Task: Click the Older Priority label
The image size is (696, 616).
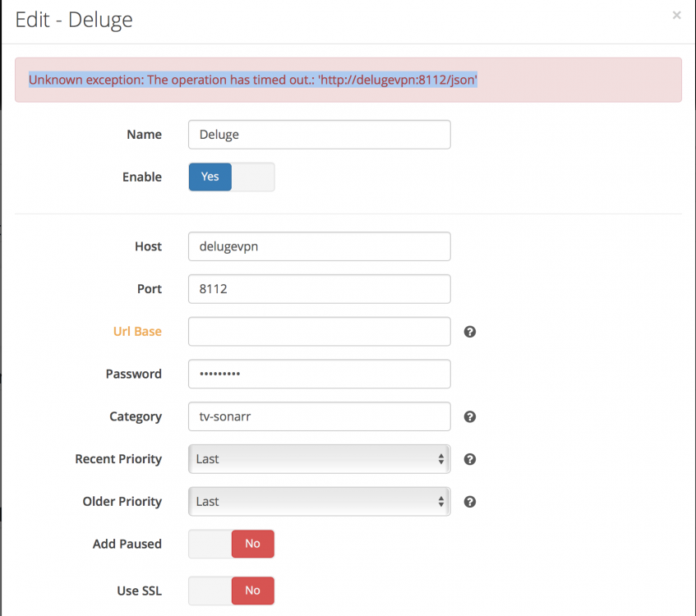Action: click(x=122, y=502)
